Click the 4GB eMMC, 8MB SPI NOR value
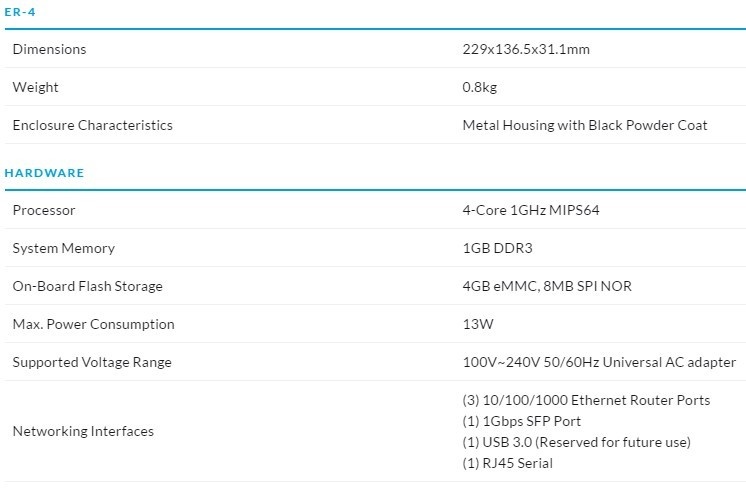The width and height of the screenshot is (746, 494). click(x=546, y=286)
